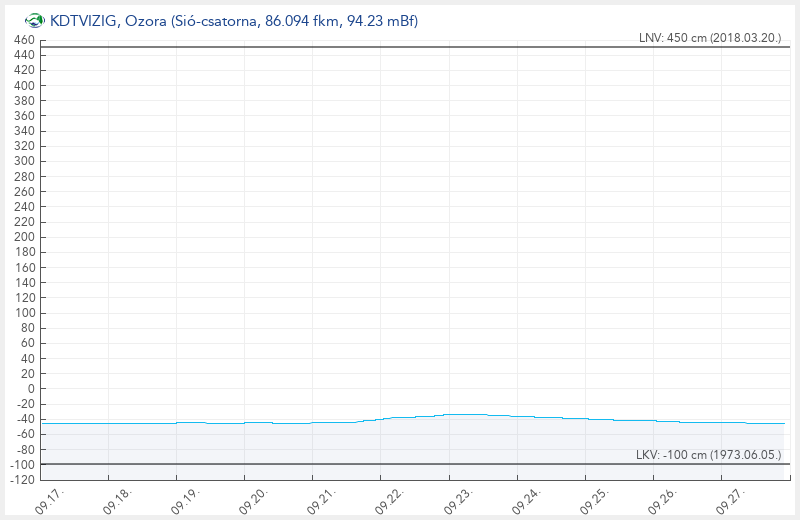Viewport: 800px width, 520px height.
Task: Click the 200 y-axis label
Action: [x=24, y=237]
